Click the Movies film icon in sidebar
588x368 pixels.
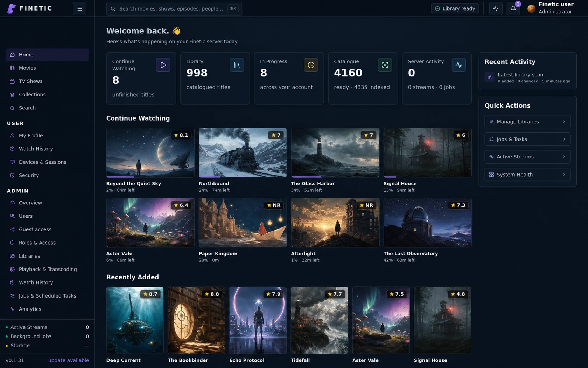point(12,68)
